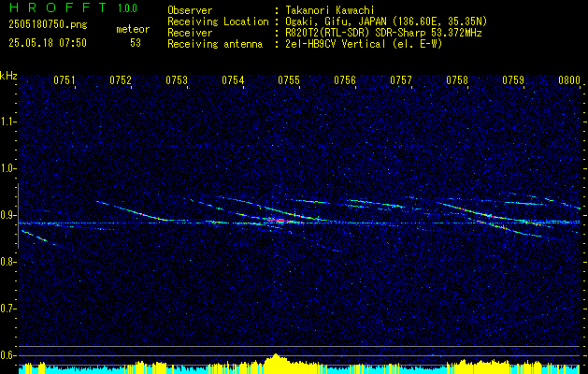
Task: Click the antenna 2el-HB9CV Vertical description
Action: 364,44
